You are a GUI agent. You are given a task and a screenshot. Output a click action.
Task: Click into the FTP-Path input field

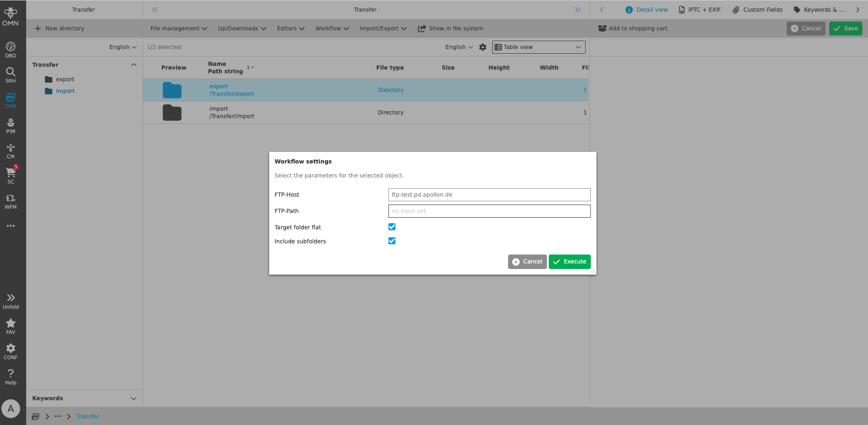(x=489, y=211)
